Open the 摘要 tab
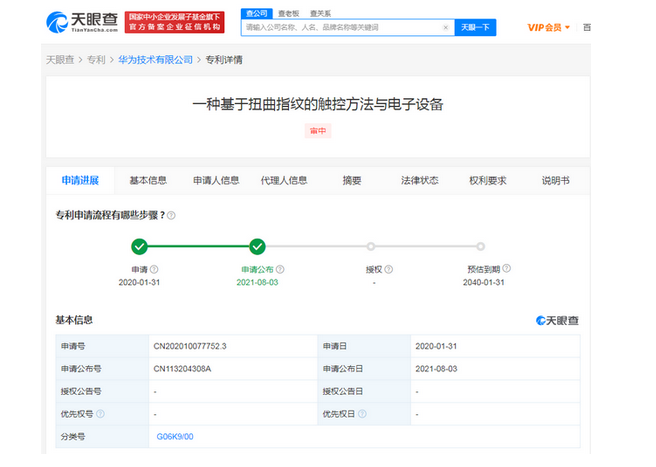 352,181
